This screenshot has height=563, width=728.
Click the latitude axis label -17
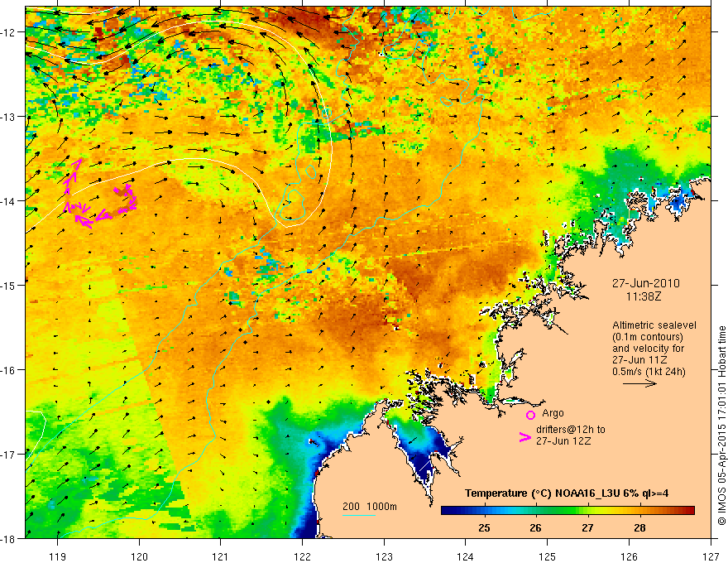(9, 455)
